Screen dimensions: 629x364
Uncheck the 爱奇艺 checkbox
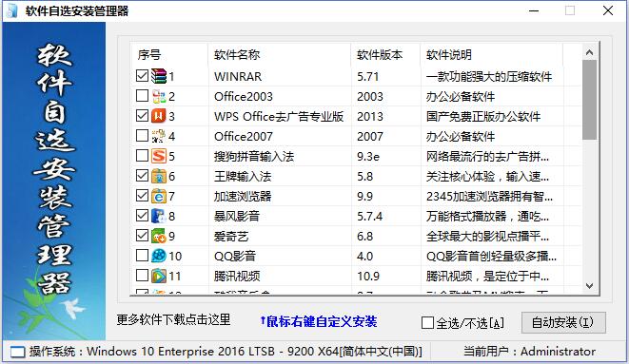click(x=142, y=236)
